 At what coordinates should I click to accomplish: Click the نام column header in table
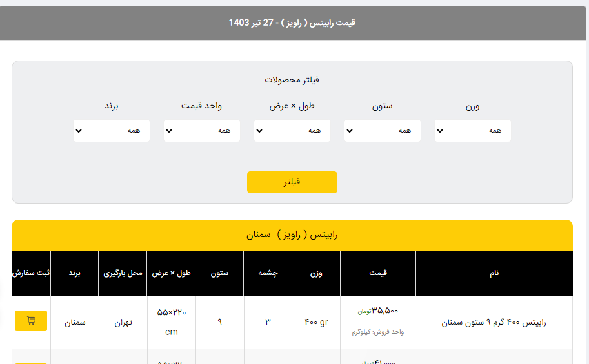(494, 273)
